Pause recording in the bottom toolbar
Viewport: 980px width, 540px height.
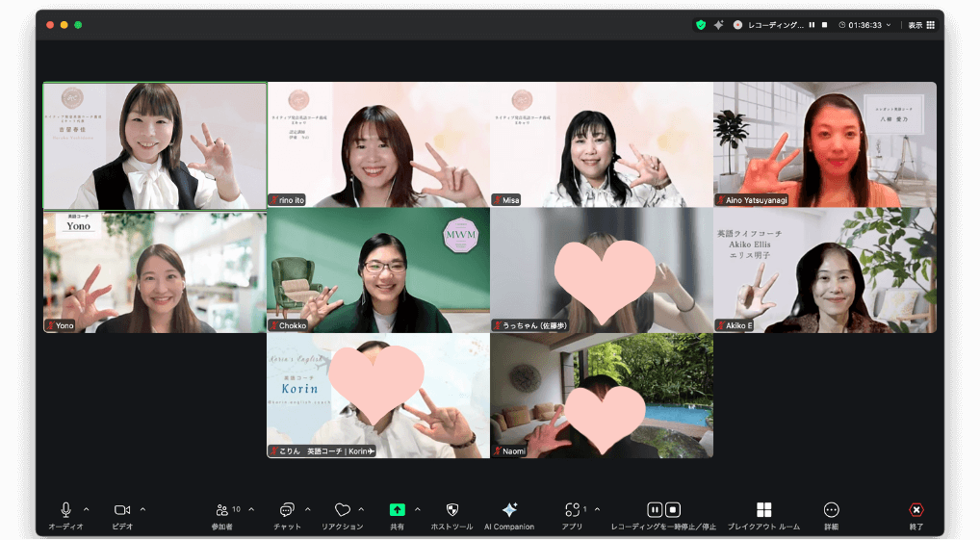tap(655, 510)
